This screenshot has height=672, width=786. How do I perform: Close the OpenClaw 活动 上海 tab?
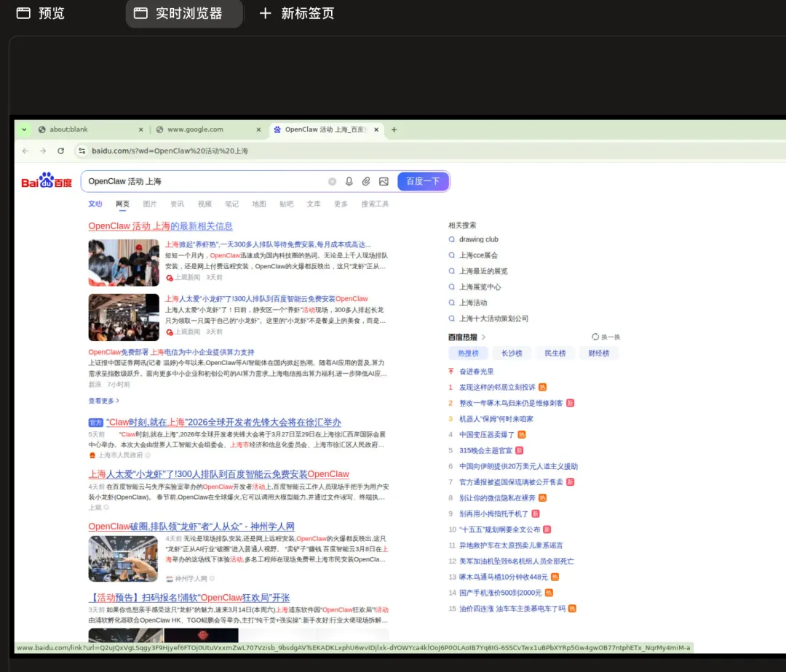[x=376, y=129]
